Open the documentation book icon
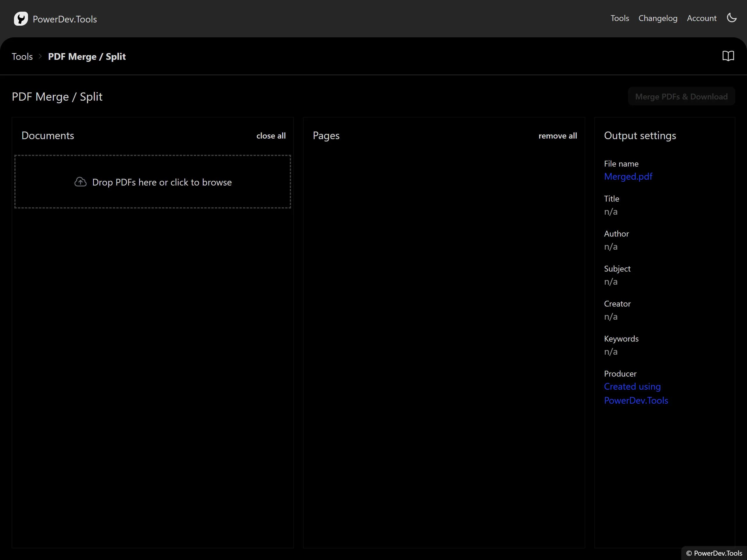This screenshot has width=747, height=560. (x=728, y=56)
